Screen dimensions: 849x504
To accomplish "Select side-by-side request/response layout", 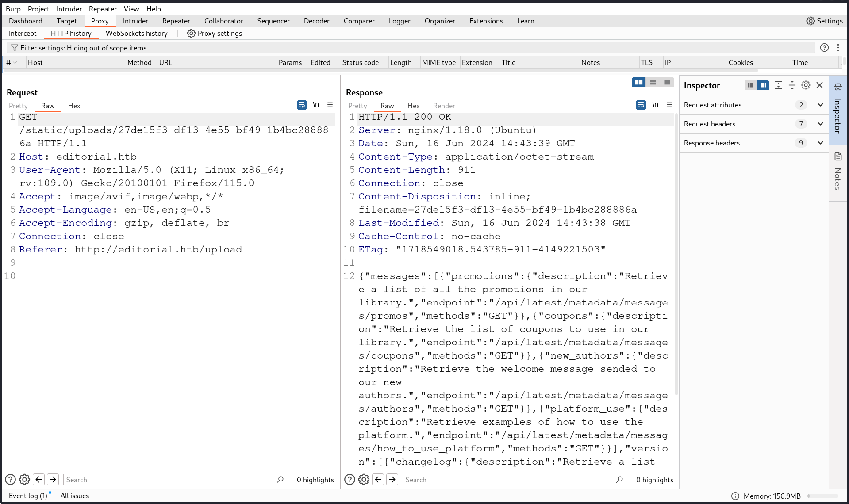I will [639, 82].
